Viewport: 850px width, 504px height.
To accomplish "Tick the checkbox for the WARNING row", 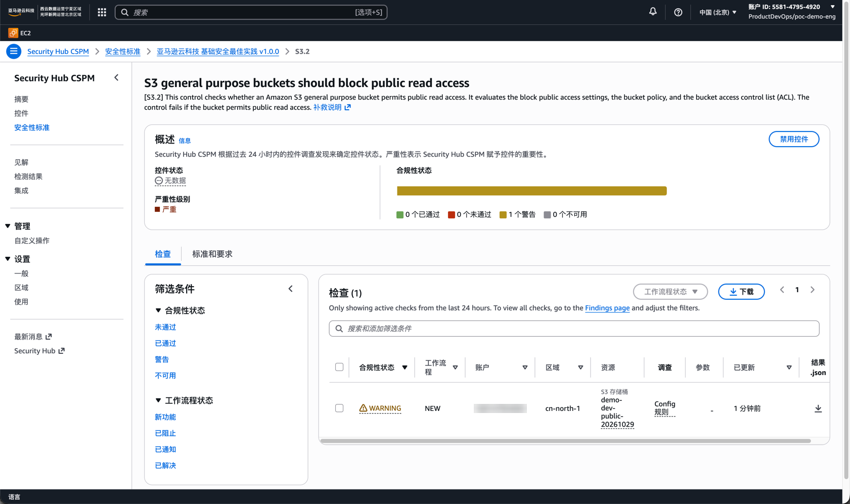I will coord(339,408).
